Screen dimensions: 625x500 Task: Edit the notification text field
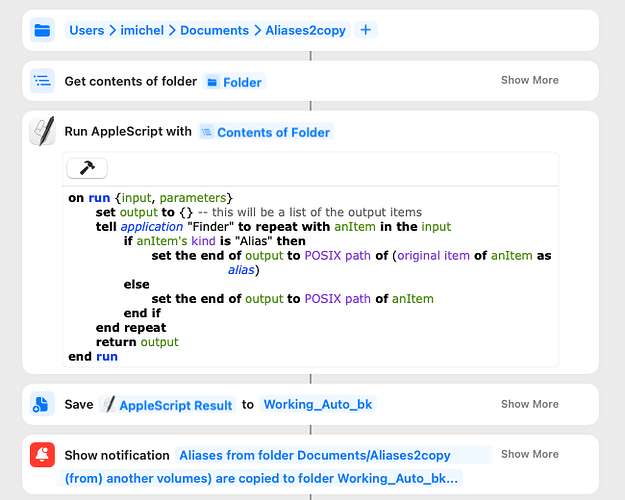coord(279,467)
